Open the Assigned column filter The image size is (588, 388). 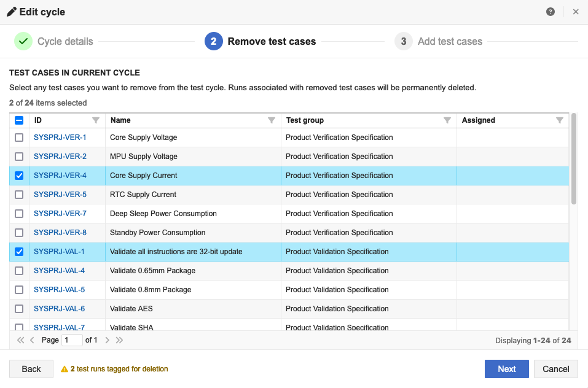(x=560, y=120)
